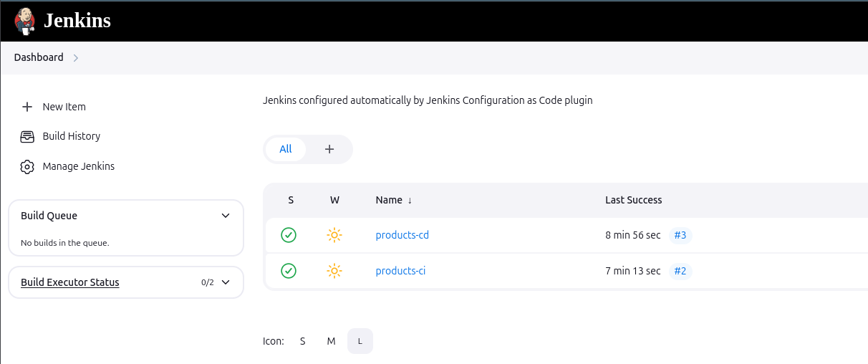Open the Build Executor Status link

point(70,282)
